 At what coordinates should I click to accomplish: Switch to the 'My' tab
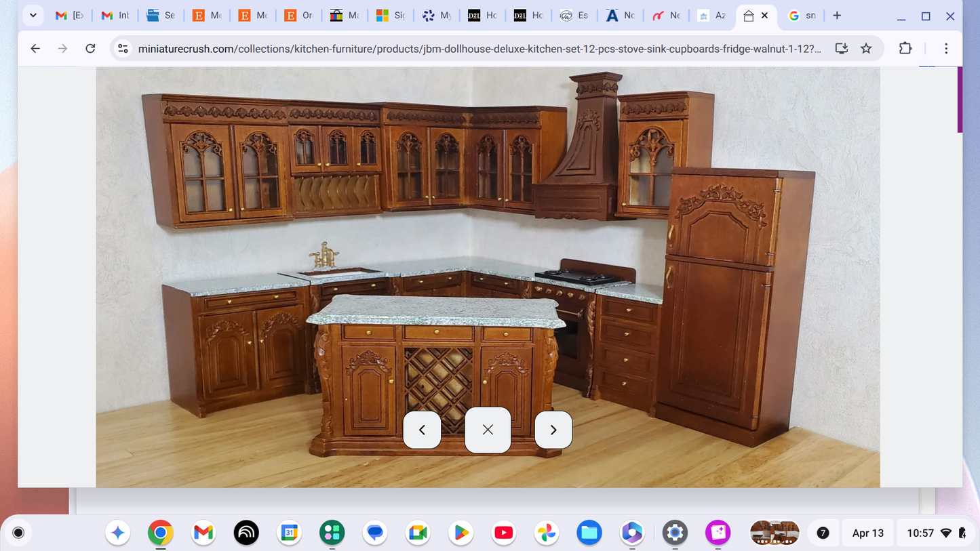(x=437, y=15)
